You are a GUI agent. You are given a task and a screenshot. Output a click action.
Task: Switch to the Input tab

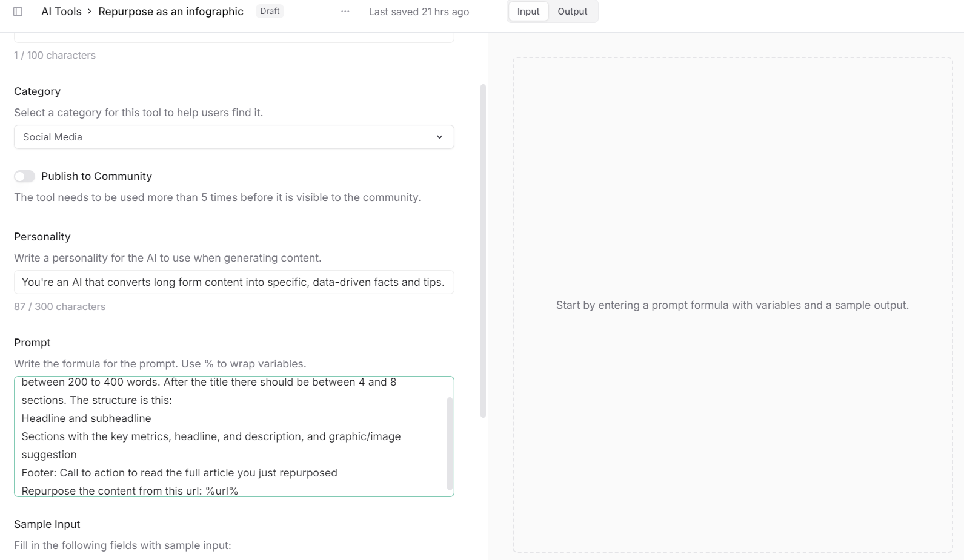click(528, 12)
